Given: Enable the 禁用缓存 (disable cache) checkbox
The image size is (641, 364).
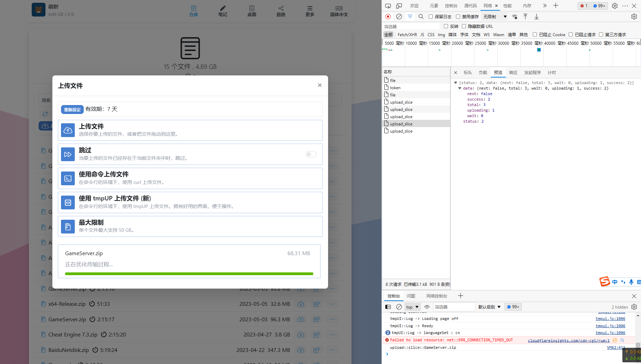Looking at the screenshot, I should point(458,17).
